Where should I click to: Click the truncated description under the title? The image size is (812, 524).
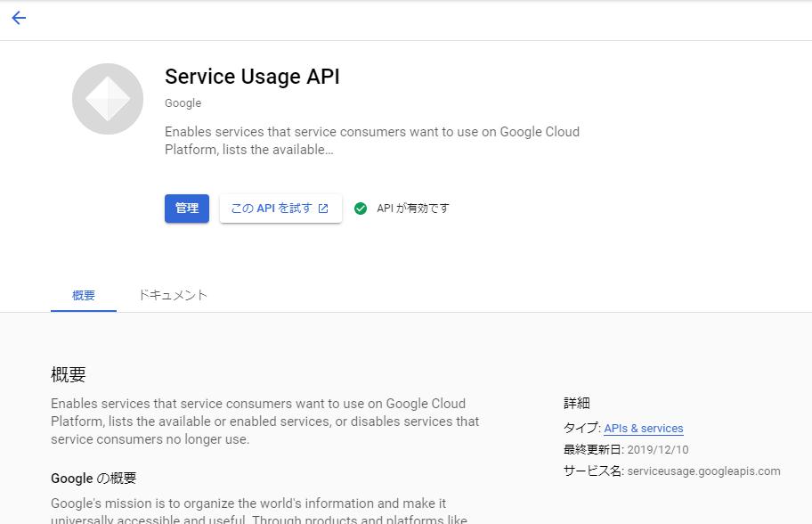point(371,141)
